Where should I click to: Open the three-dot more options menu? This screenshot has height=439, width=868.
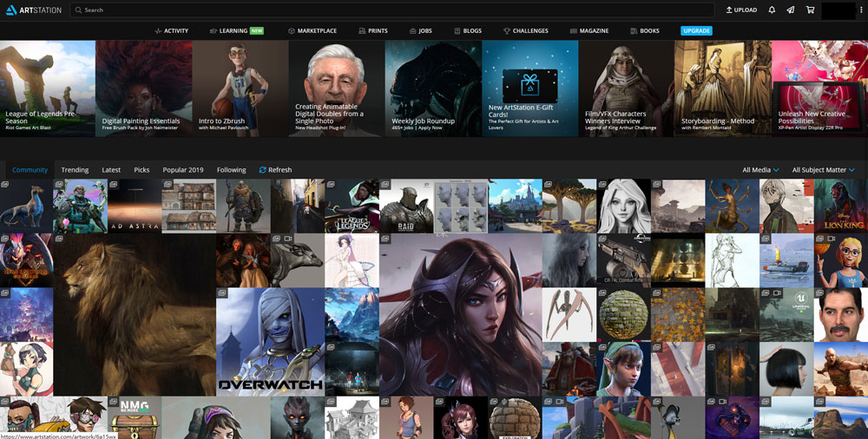[861, 10]
